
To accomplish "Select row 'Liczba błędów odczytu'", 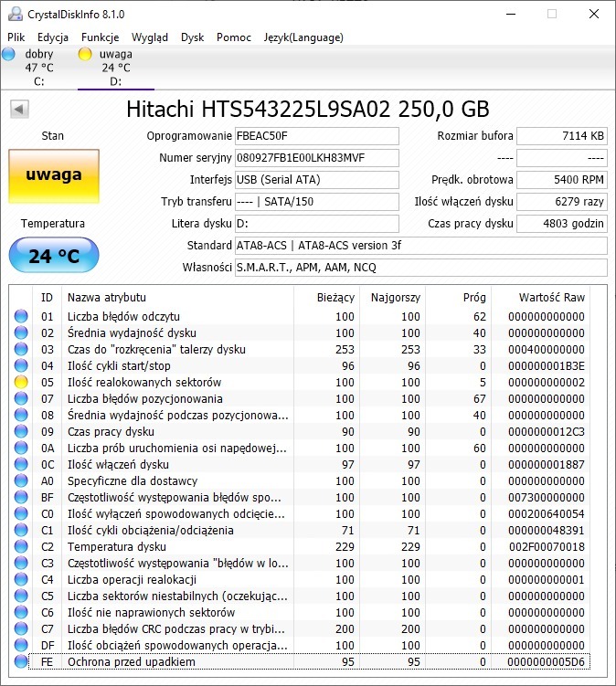I will point(301,316).
